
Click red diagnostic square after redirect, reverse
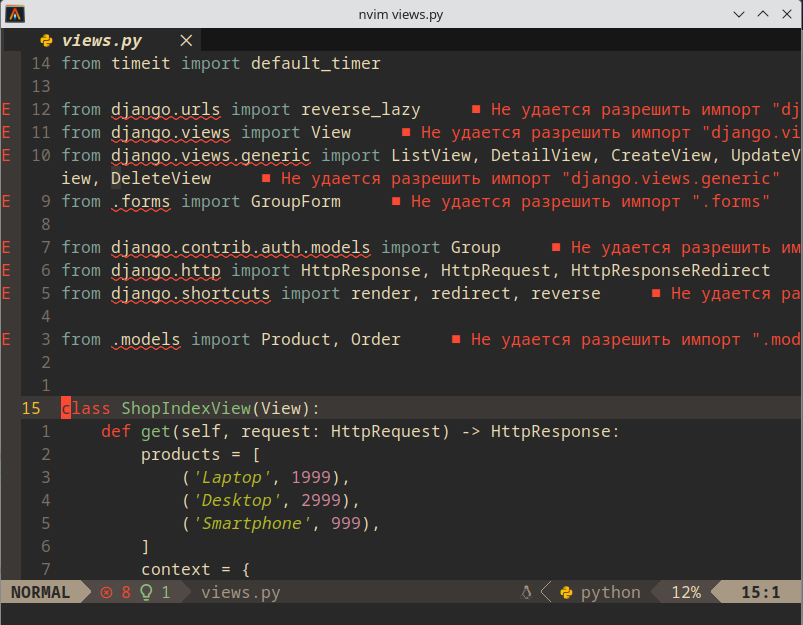(656, 293)
